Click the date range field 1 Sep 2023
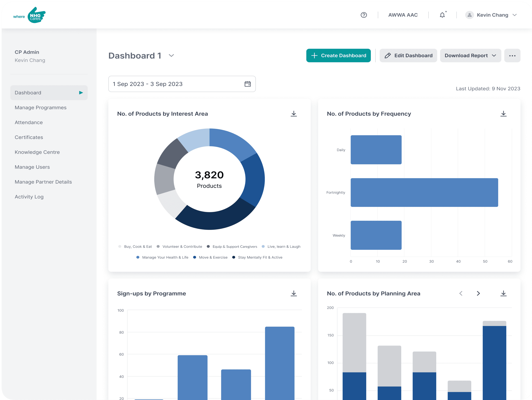532x400 pixels. click(x=182, y=84)
